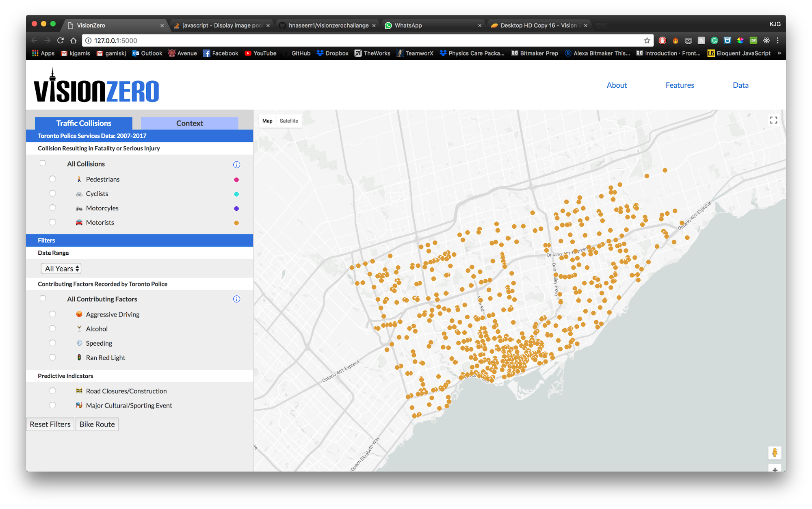This screenshot has width=812, height=509.
Task: Reload the page with the refresh icon
Action: tap(61, 40)
